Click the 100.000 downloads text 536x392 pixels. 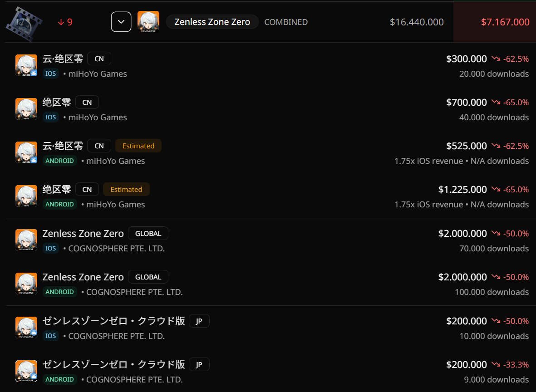(492, 292)
